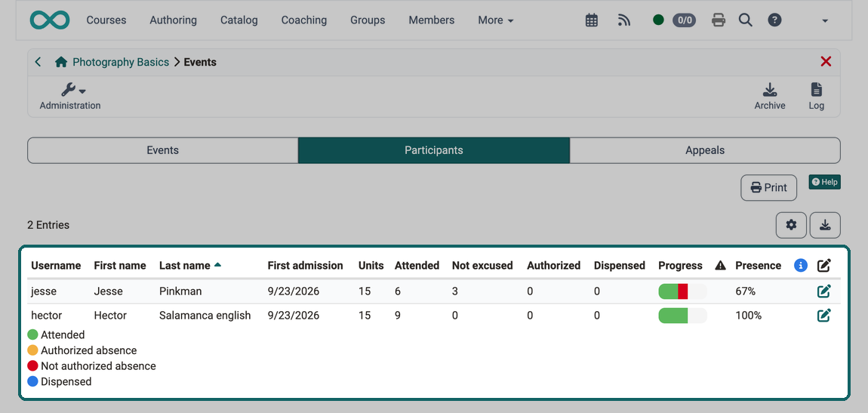This screenshot has width=868, height=413.
Task: Close the course with red X
Action: pyautogui.click(x=826, y=61)
